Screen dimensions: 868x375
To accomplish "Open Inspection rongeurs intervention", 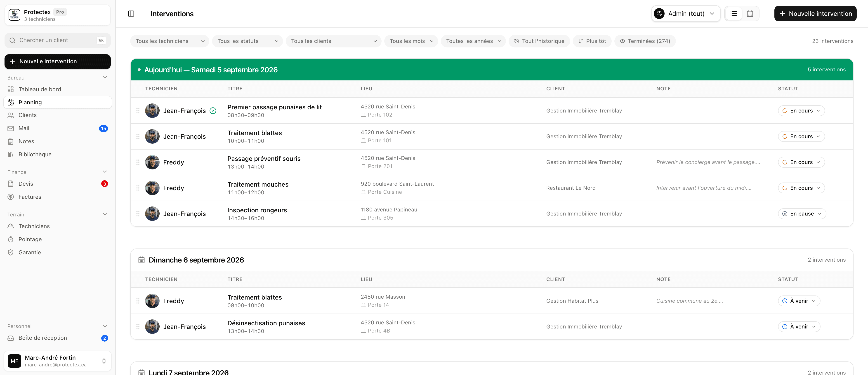I will [257, 210].
